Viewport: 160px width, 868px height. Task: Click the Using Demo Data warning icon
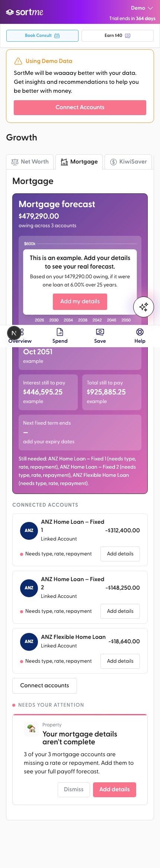pos(18,61)
